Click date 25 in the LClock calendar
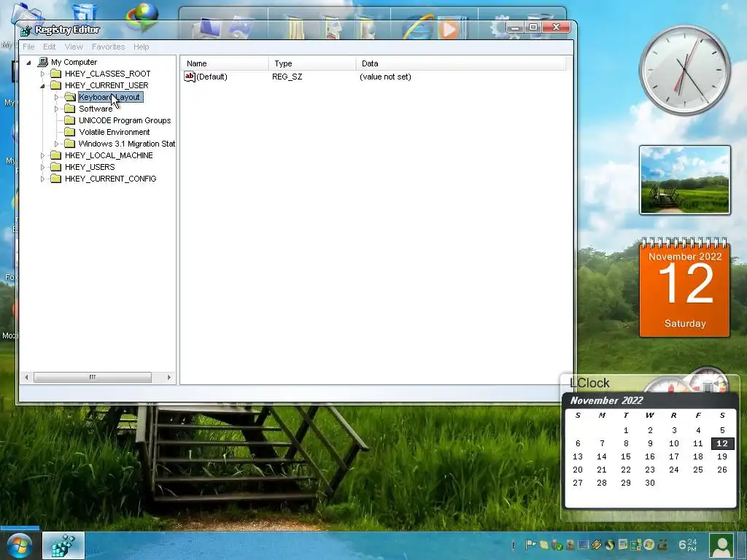 (x=698, y=470)
